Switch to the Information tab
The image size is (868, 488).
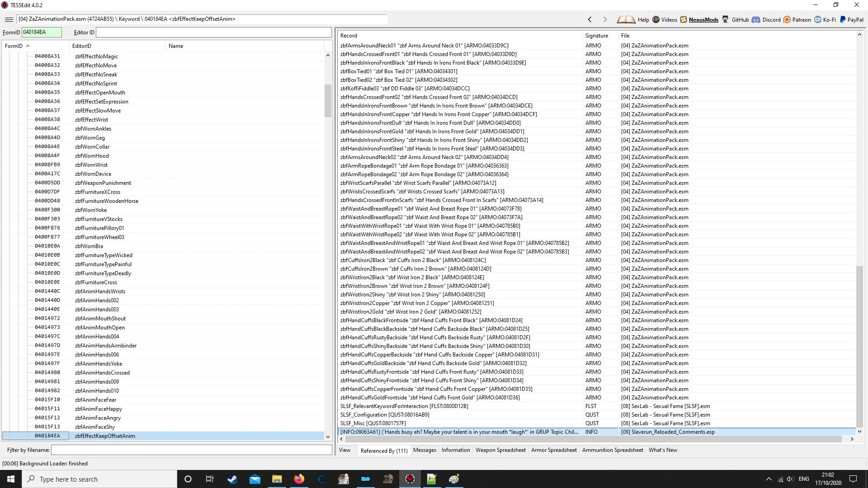click(456, 450)
